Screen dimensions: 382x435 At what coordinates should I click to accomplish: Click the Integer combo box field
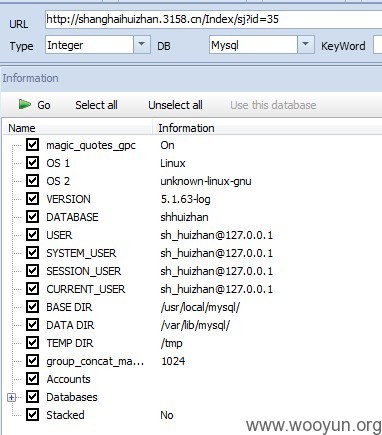[x=89, y=45]
